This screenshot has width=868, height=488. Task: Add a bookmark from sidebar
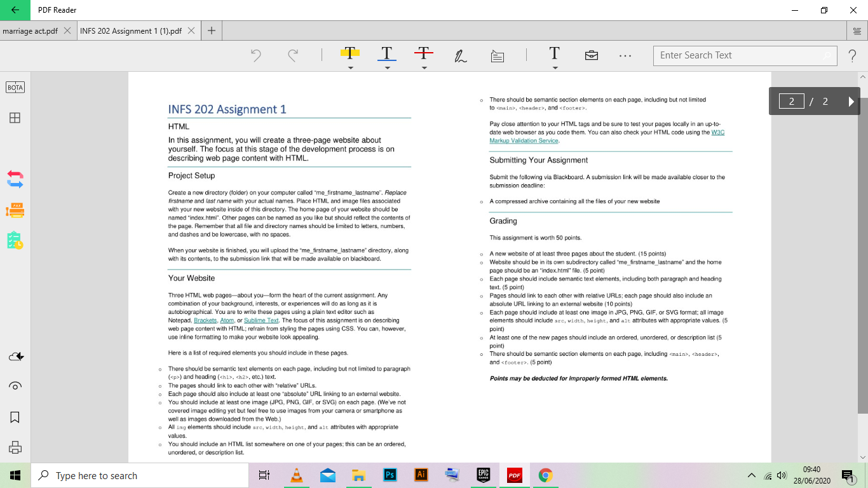click(x=15, y=417)
